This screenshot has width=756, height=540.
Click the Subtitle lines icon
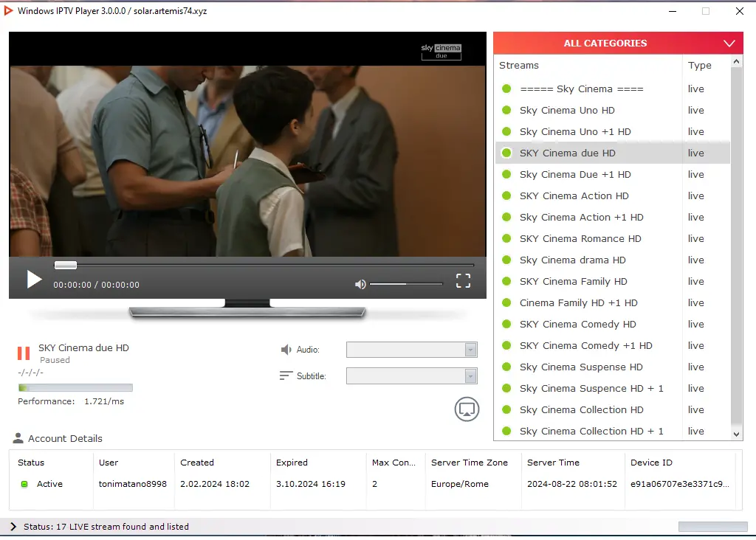pyautogui.click(x=286, y=375)
